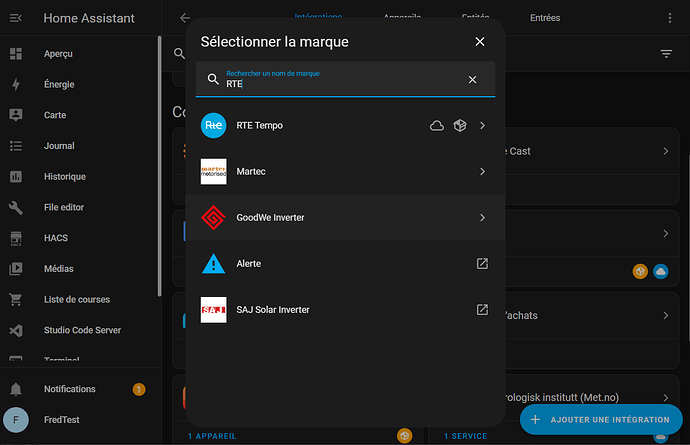Open the Carte map panel

(81, 115)
